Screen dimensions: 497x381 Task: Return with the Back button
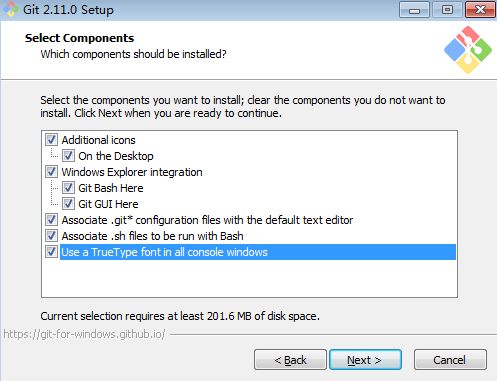tap(290, 360)
